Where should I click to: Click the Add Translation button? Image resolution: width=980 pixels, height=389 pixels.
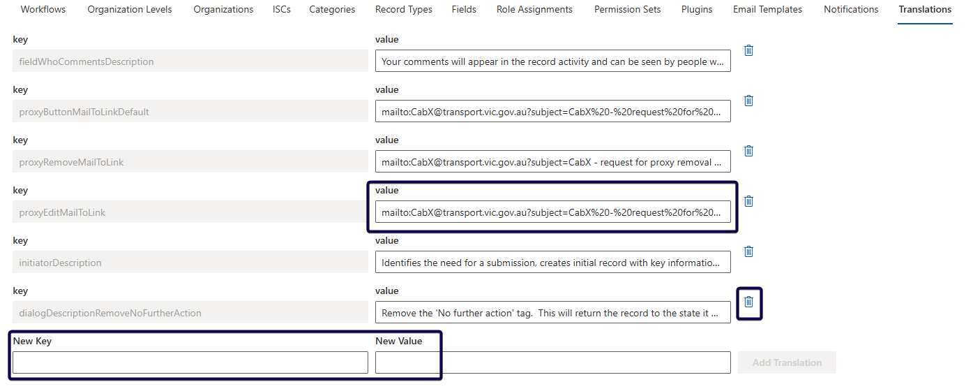click(x=787, y=362)
